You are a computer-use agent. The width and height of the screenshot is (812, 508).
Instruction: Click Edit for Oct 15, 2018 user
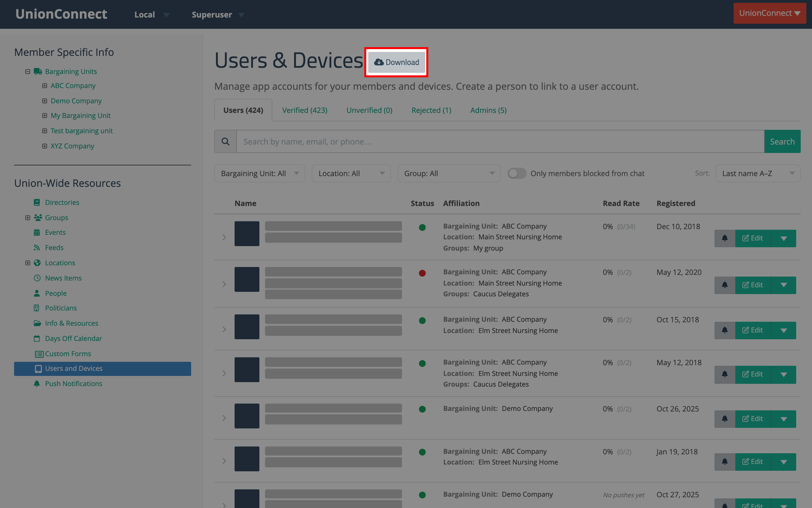tap(753, 330)
